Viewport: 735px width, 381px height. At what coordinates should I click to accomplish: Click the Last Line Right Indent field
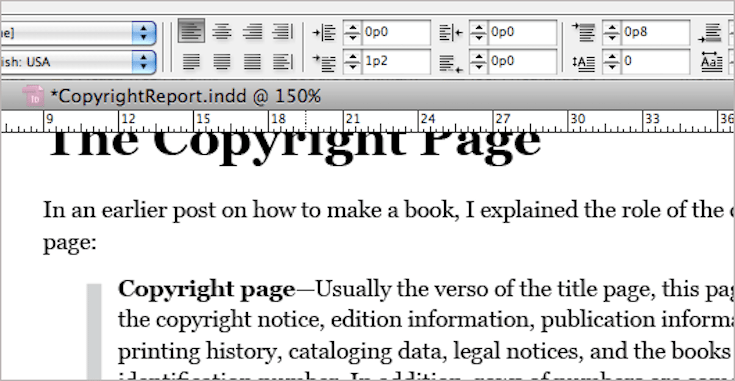click(522, 61)
